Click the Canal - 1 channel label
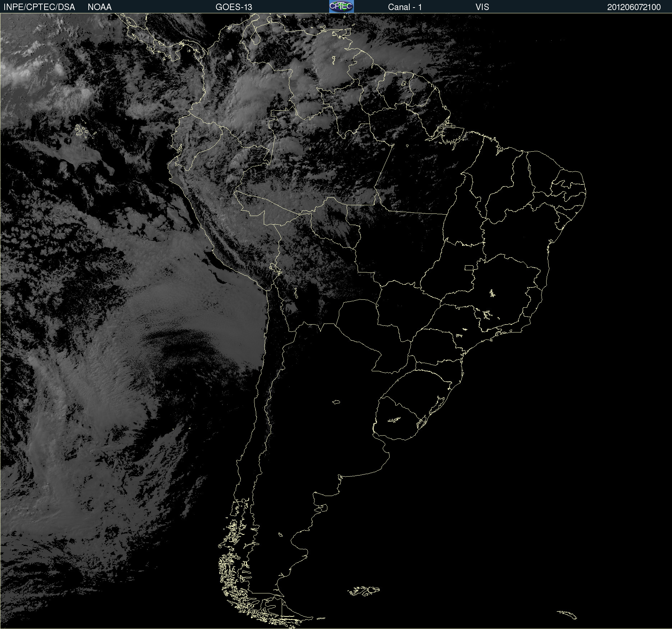Screen dimensions: 672x629 (x=405, y=7)
